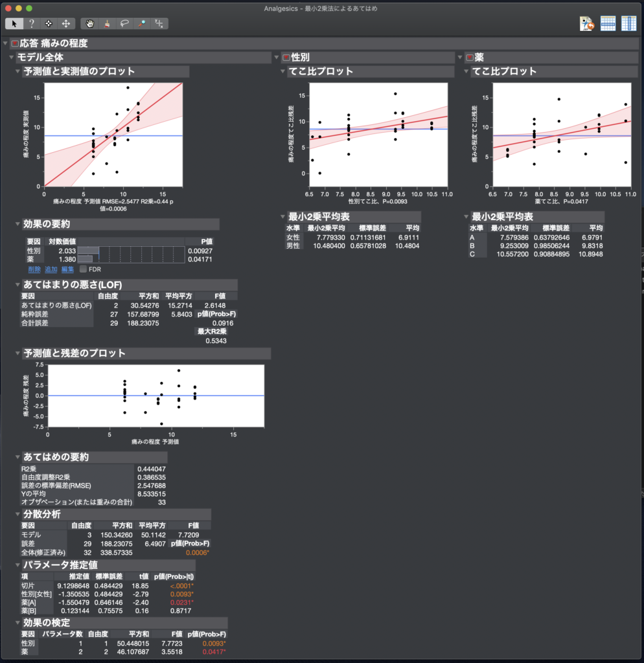Select the 性別 row in effect summary
Screen dimensions: 644x663
pos(34,250)
